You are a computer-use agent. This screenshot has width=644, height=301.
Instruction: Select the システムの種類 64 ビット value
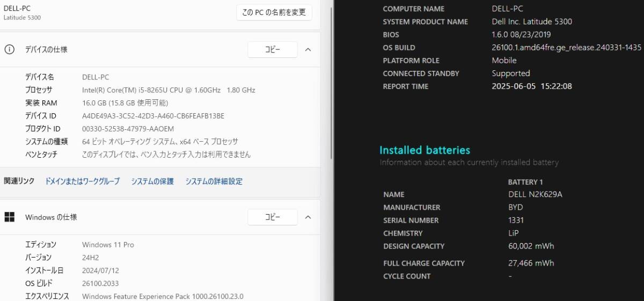tap(160, 142)
